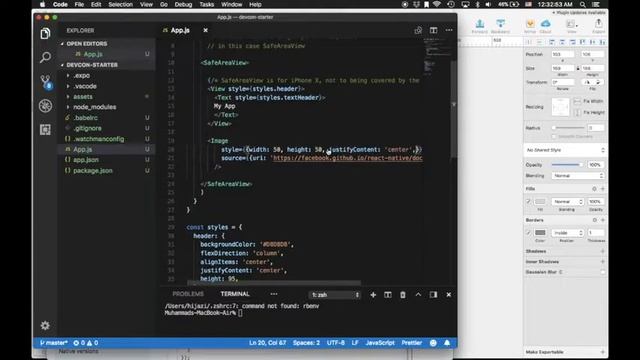This screenshot has height=360, width=640.
Task: Open the editor More Actions ellipsis
Action: click(x=449, y=30)
